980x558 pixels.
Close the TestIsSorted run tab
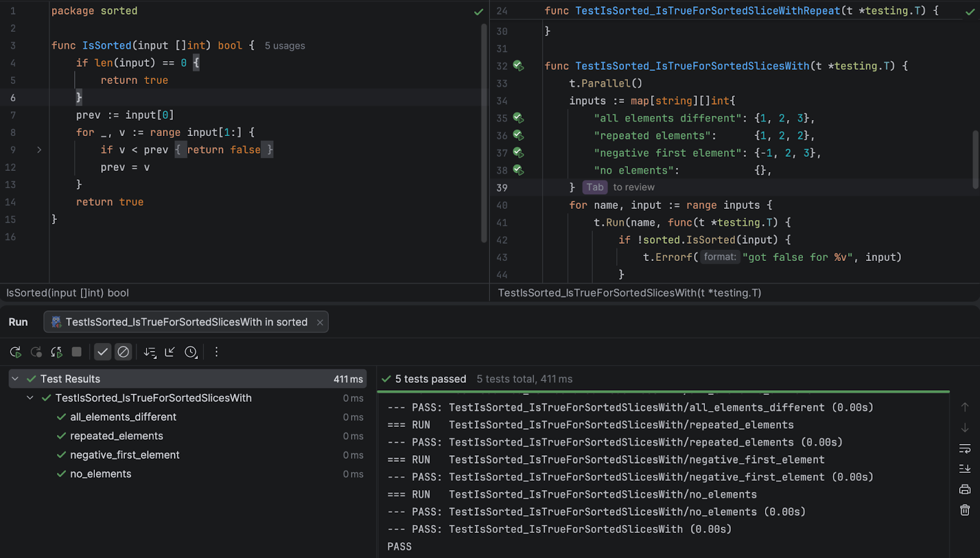320,323
